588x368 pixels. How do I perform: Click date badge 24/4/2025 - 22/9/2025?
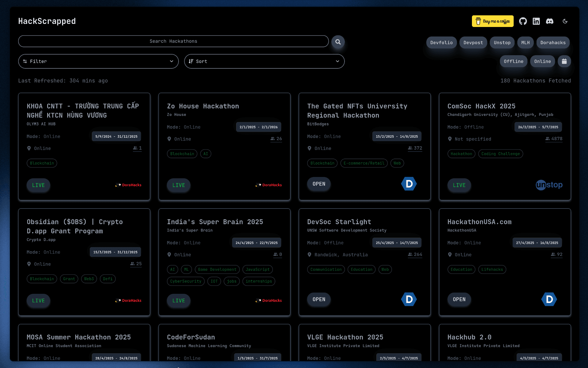256,243
